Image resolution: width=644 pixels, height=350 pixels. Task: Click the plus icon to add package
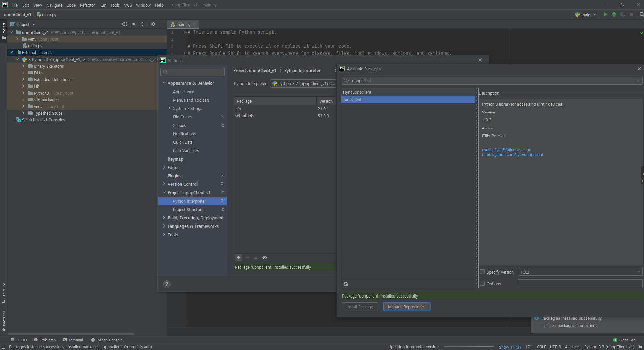click(239, 258)
